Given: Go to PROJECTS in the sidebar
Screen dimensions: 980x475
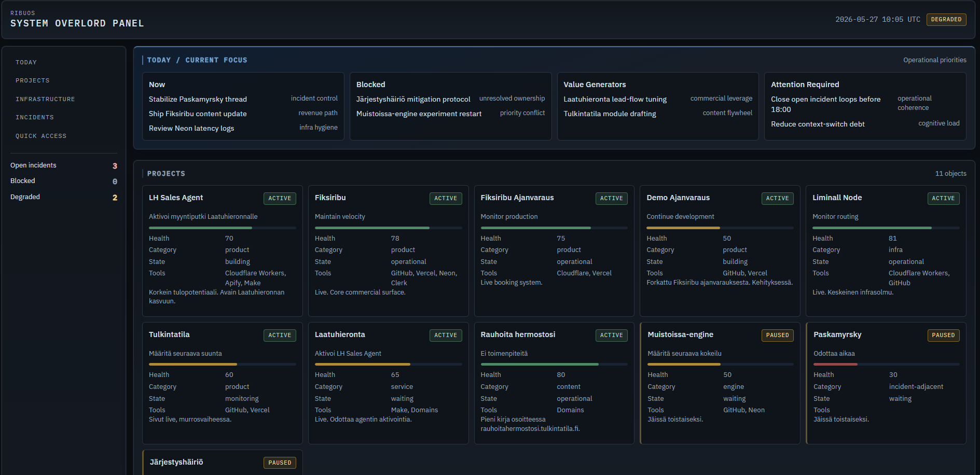Looking at the screenshot, I should (x=33, y=80).
